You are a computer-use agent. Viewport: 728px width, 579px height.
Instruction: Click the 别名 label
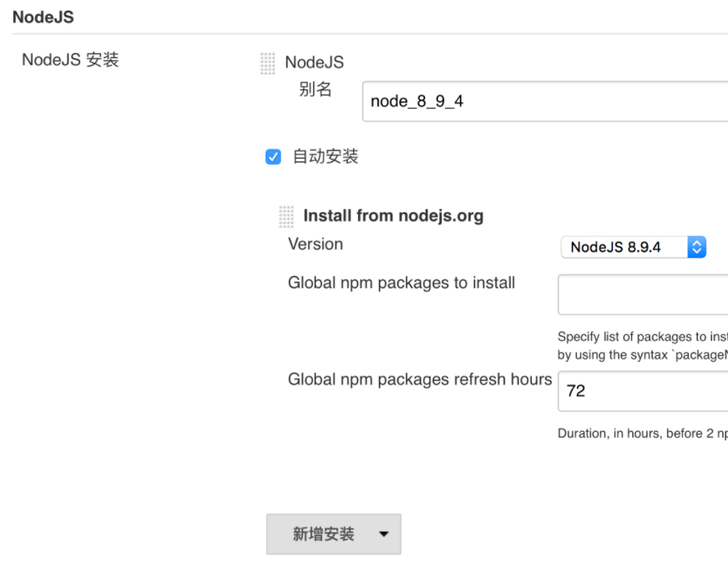point(316,89)
